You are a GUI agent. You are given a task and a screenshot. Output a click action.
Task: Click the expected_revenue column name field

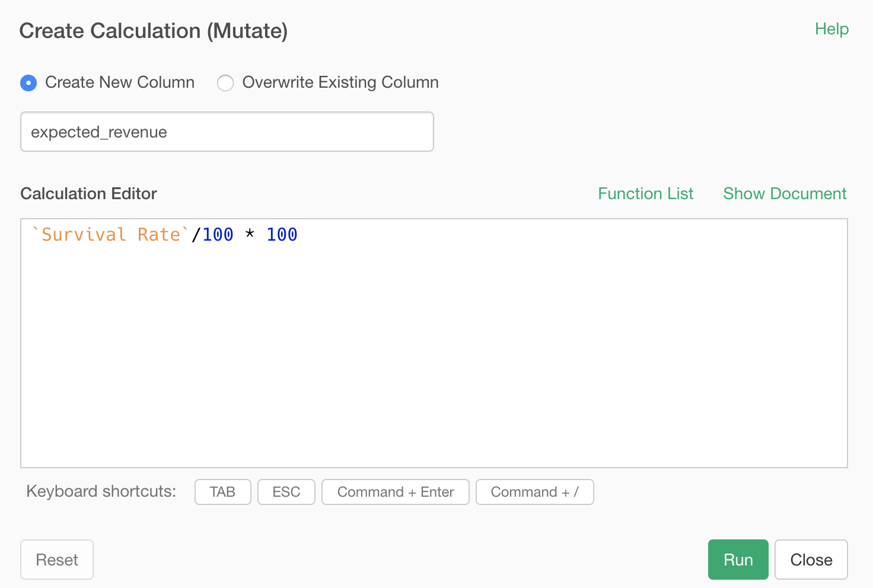[227, 132]
